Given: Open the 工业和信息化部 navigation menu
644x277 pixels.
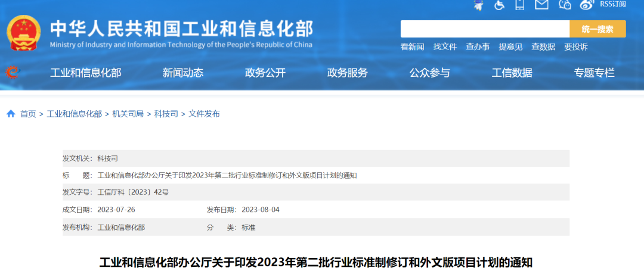Looking at the screenshot, I should 85,73.
